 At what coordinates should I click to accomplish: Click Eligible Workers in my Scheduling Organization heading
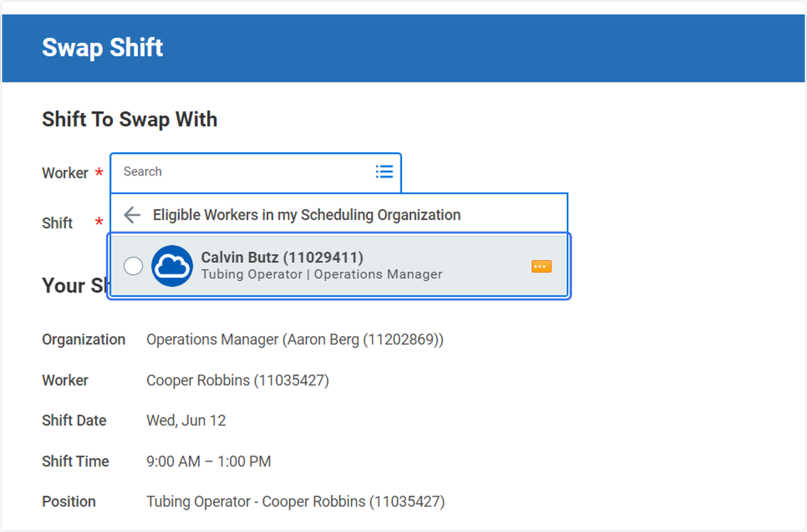[307, 215]
